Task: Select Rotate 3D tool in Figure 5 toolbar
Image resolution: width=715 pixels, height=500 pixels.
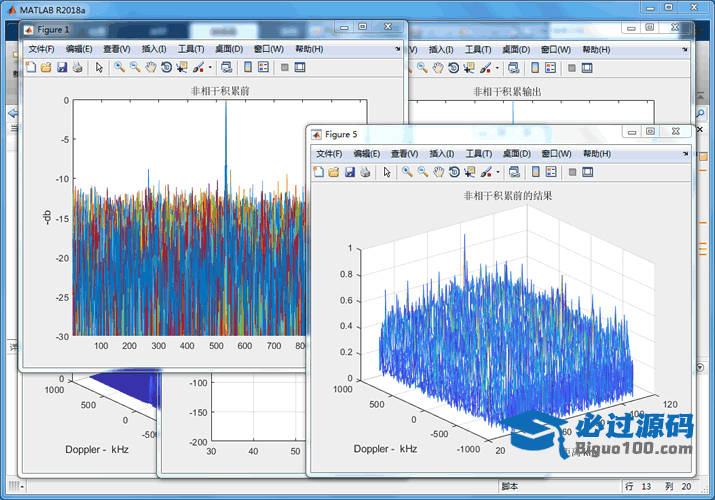Action: (x=454, y=172)
